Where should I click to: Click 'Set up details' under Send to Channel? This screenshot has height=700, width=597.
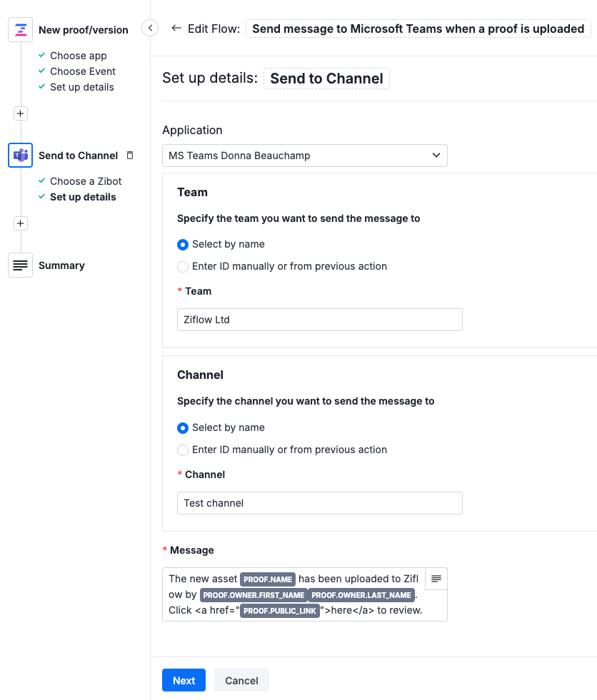point(82,197)
